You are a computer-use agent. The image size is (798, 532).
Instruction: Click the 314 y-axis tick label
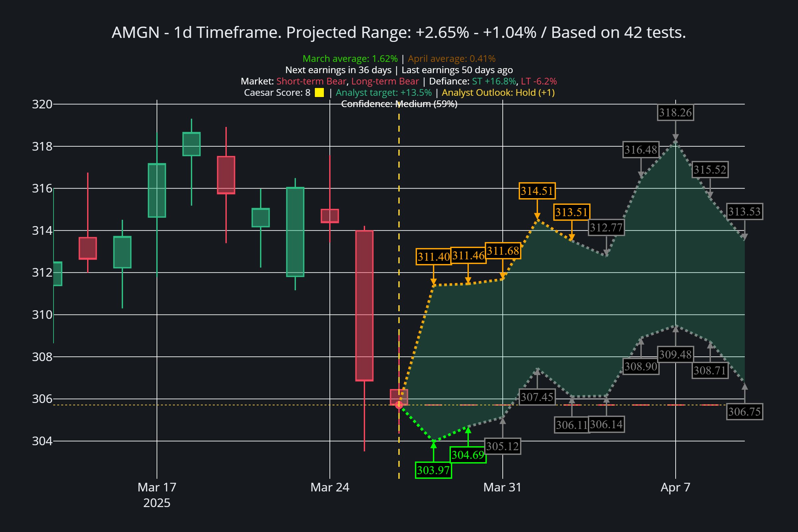(x=43, y=231)
